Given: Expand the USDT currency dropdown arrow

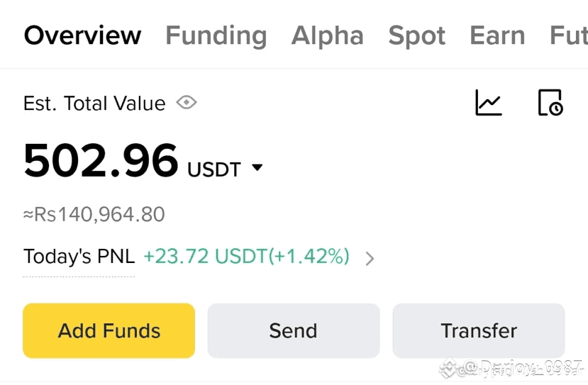Looking at the screenshot, I should pyautogui.click(x=257, y=168).
